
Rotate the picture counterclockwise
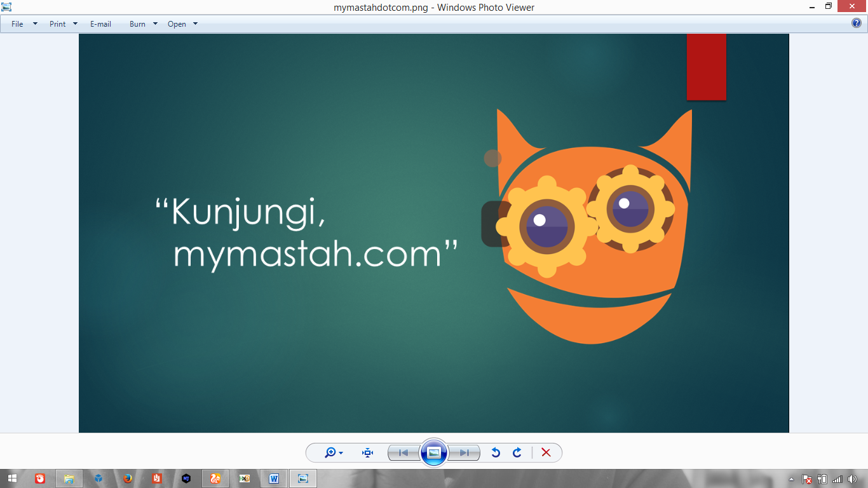(496, 452)
